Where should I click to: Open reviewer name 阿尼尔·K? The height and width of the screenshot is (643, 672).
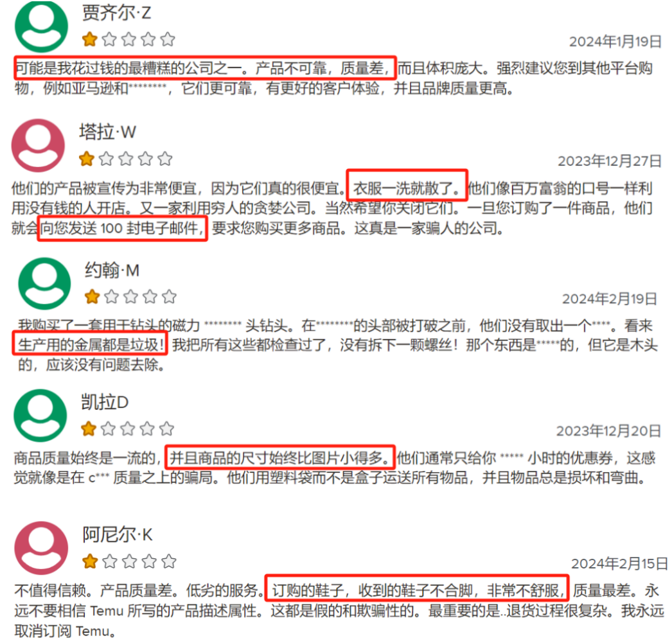click(x=118, y=534)
